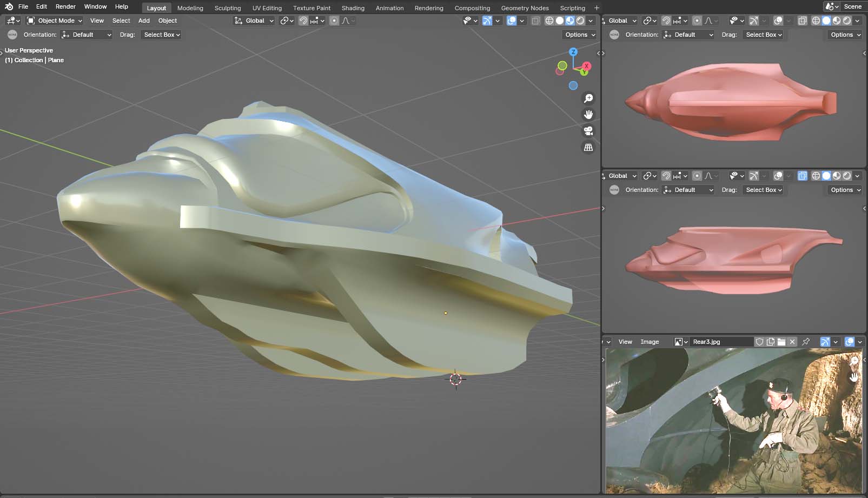The height and width of the screenshot is (498, 868).
Task: Switch to the UV Editing workspace tab
Action: [267, 8]
